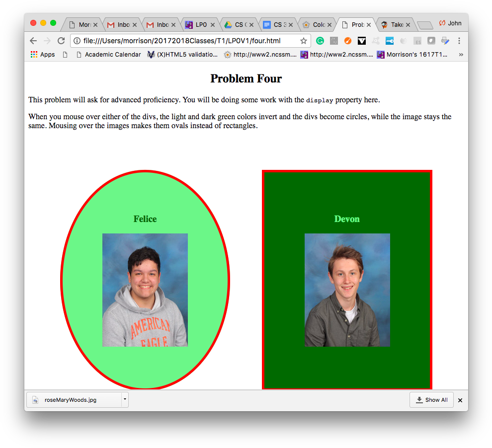
Task: Close the first Inbox Gmail tab
Action: [x=135, y=24]
